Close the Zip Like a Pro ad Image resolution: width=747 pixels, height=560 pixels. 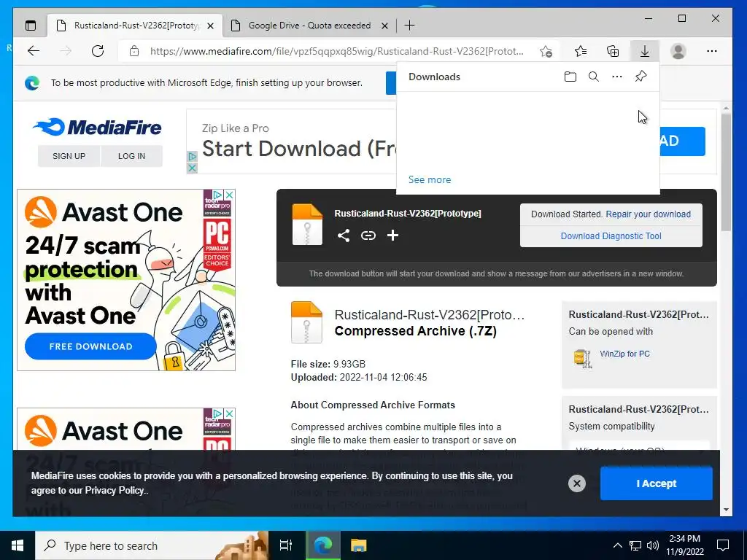[193, 168]
